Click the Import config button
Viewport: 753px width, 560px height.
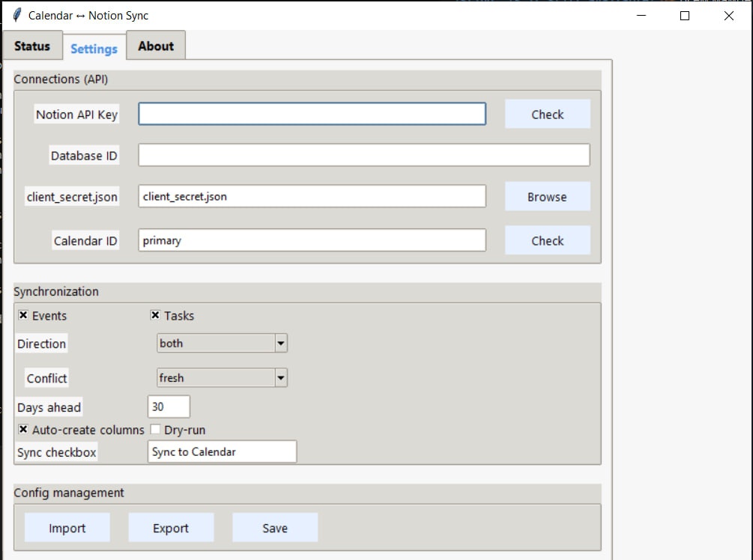point(67,528)
